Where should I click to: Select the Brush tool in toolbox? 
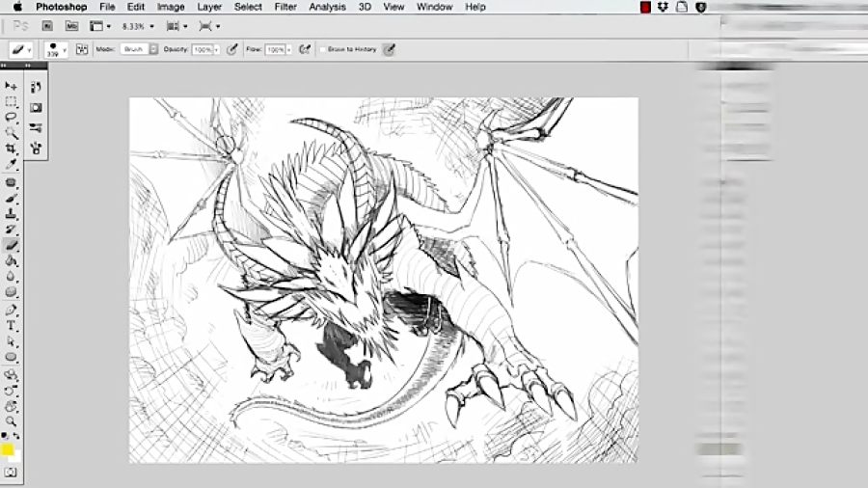coord(11,198)
